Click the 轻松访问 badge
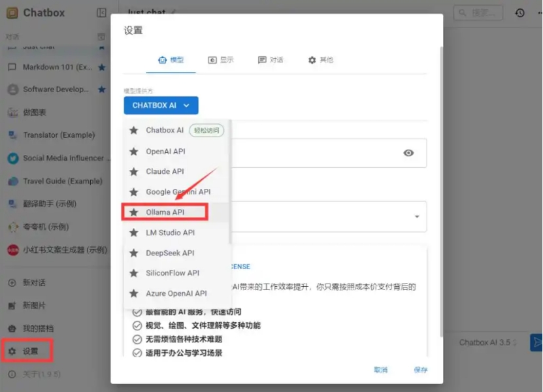This screenshot has width=543, height=392. 206,131
